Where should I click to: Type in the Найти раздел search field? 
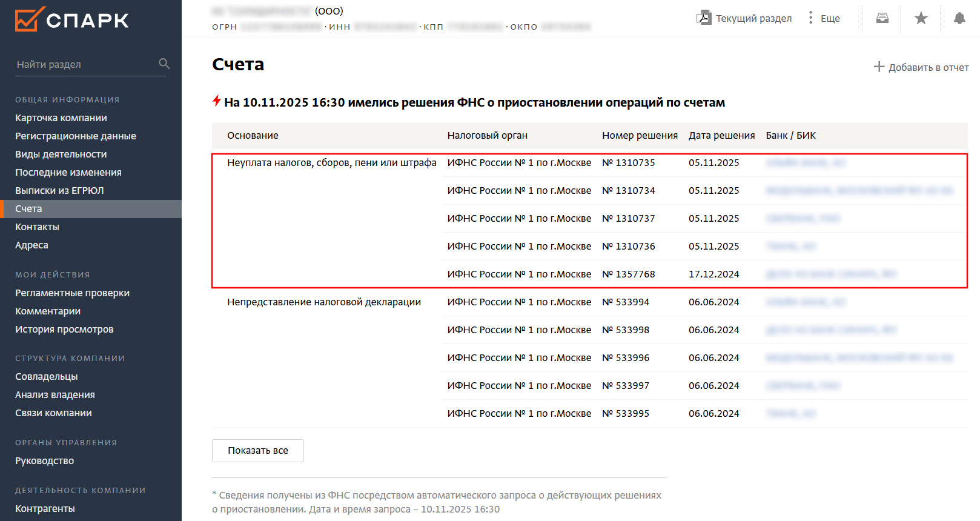click(x=85, y=64)
